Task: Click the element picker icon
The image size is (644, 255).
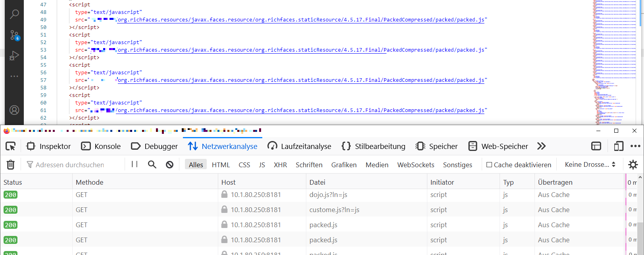Action: click(11, 146)
